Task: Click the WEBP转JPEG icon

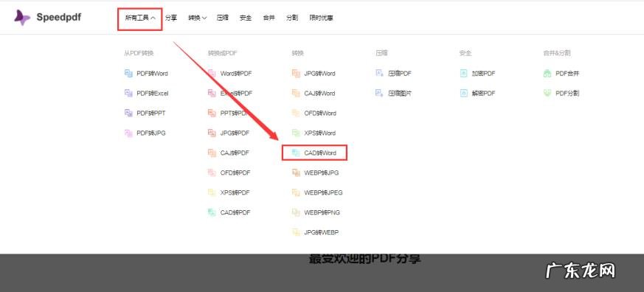Action: tap(296, 192)
